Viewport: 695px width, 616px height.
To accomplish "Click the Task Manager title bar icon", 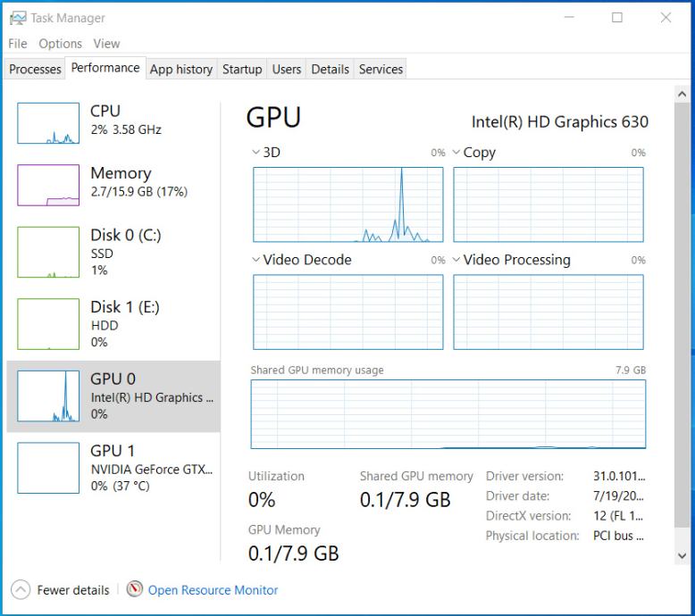I will 18,18.
